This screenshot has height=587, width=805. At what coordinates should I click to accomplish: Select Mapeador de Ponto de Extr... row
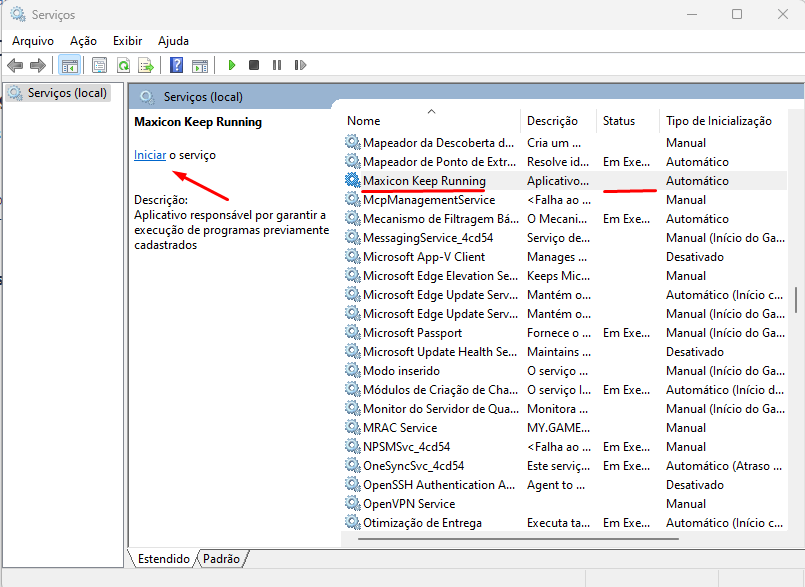[564, 161]
